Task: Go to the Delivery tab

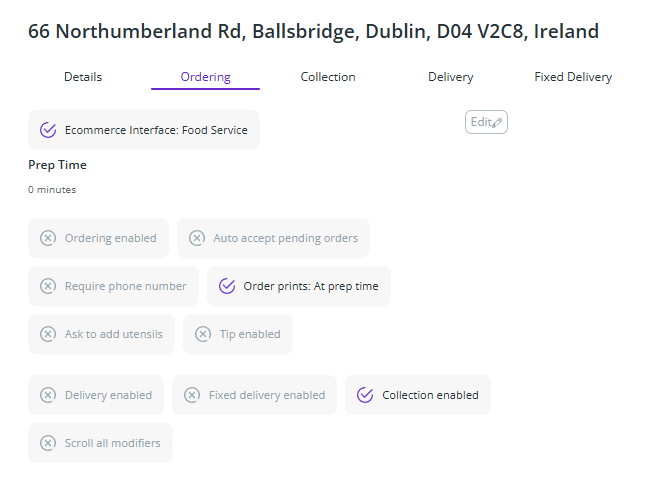Action: tap(451, 77)
